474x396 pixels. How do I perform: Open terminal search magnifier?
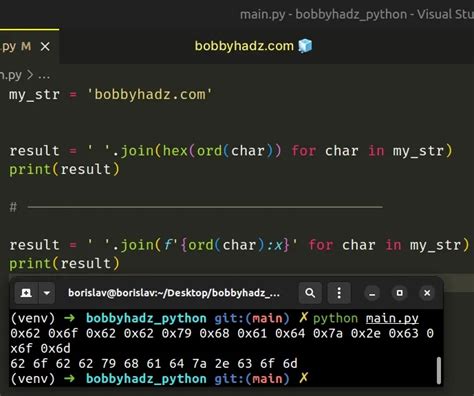pos(310,293)
